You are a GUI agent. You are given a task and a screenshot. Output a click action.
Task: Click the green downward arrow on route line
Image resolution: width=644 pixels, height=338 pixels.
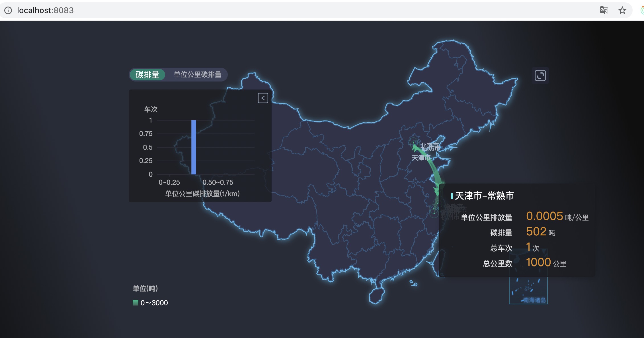coord(436,191)
